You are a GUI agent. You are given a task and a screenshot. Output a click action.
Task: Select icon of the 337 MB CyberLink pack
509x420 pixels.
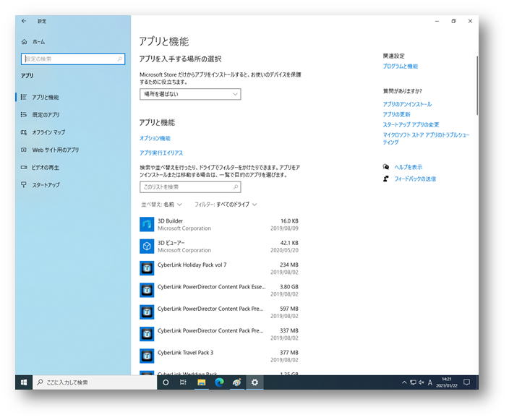click(x=147, y=334)
